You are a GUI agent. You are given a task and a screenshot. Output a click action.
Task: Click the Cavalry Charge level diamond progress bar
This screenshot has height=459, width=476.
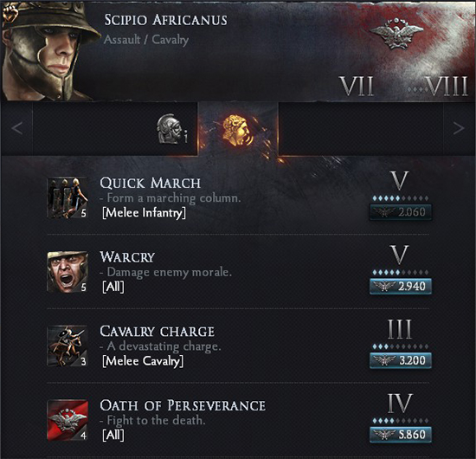pos(401,346)
